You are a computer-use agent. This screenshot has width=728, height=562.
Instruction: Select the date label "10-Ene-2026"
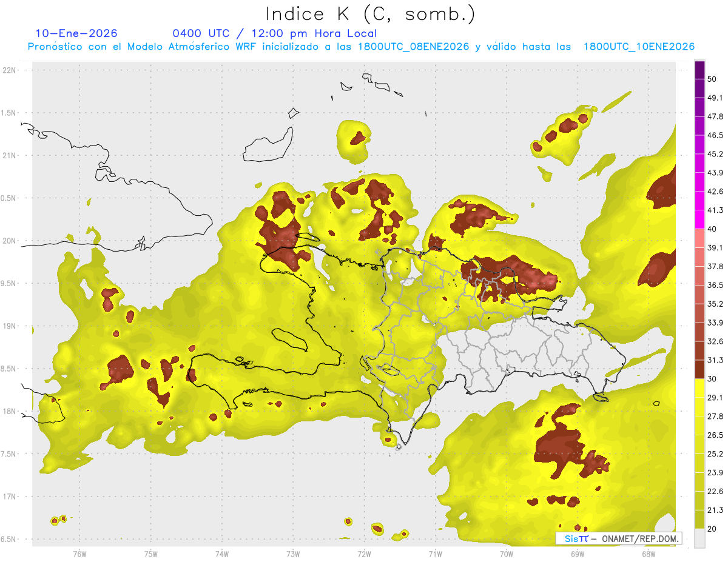(76, 33)
